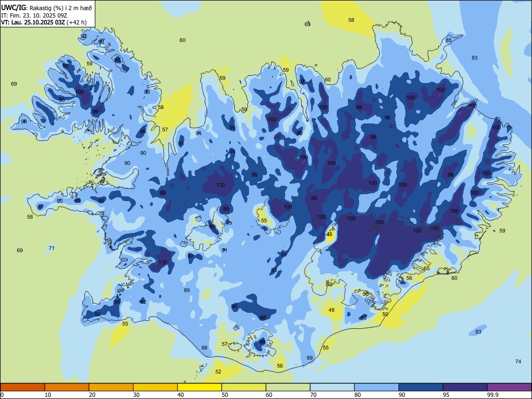Click the value '88' on the southwest coast
The height and width of the screenshot is (399, 532).
coord(204,347)
